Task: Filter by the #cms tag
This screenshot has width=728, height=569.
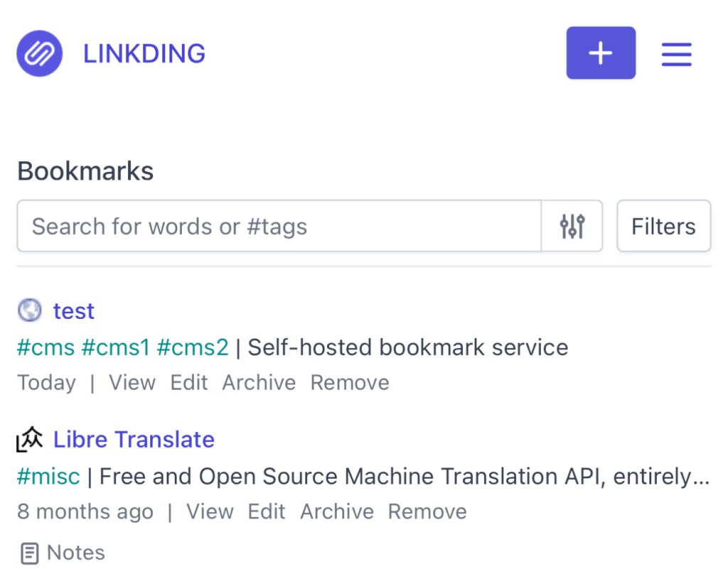Action: (x=45, y=347)
